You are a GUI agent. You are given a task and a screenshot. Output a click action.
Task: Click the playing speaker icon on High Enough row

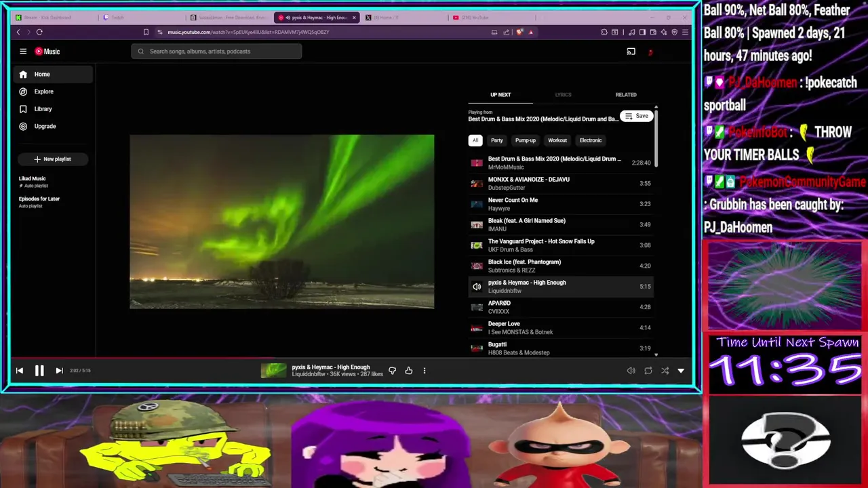[x=477, y=287]
